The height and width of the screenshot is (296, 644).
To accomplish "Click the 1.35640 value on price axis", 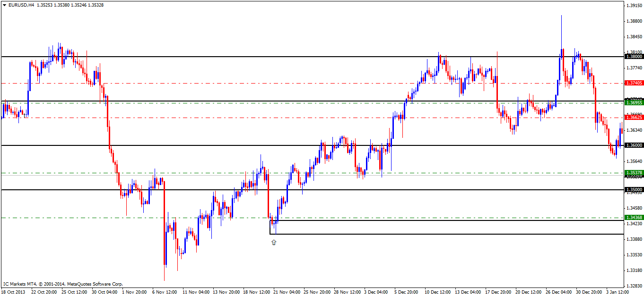I will point(634,161).
